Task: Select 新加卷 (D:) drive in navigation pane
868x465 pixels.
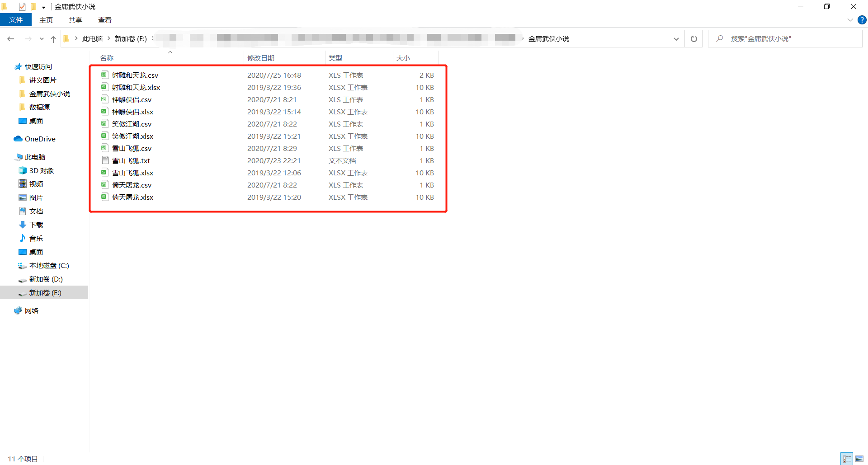Action: tap(46, 279)
